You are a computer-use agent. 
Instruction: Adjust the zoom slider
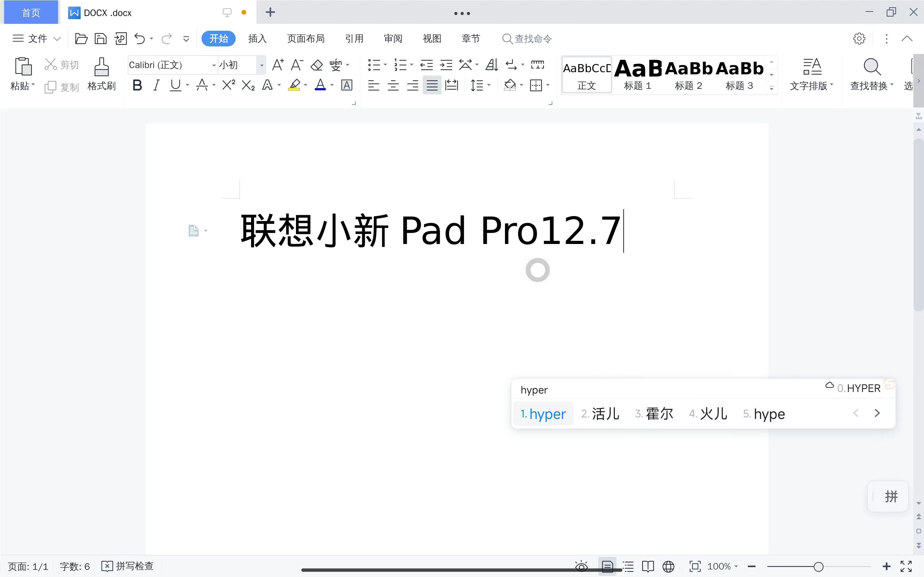point(819,566)
